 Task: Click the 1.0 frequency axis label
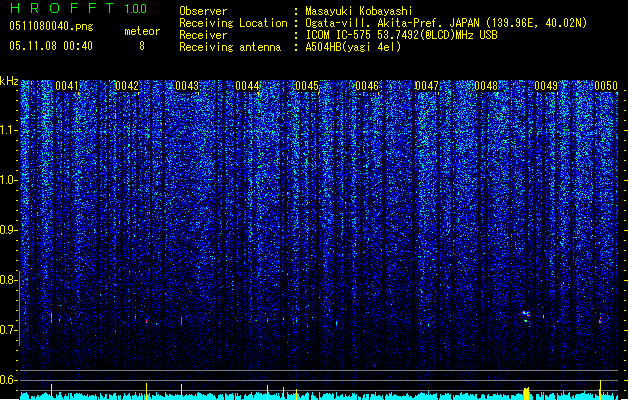click(x=8, y=180)
